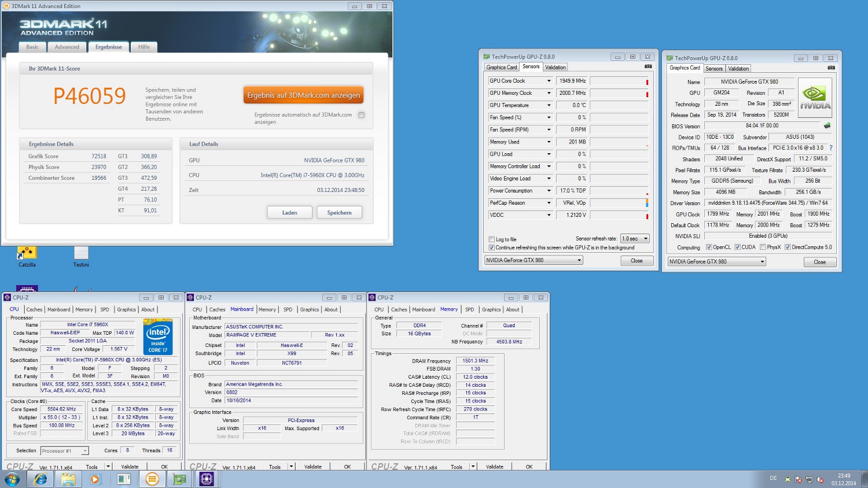Viewport: 868px width, 488px height.
Task: Click the 3DMark 11 title bar icon
Action: click(6, 6)
